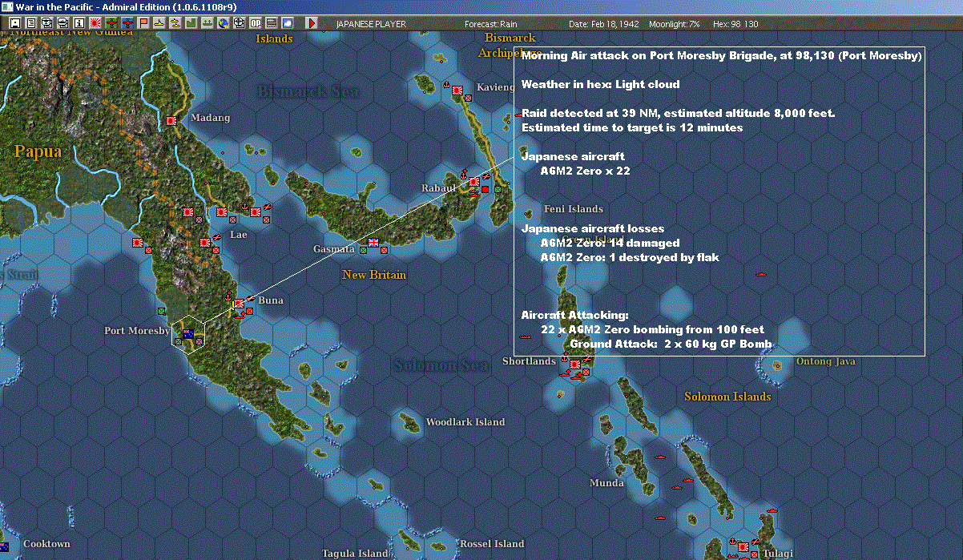Click the 'Hex: 98 130' status entry
The image size is (963, 560).
735,24
